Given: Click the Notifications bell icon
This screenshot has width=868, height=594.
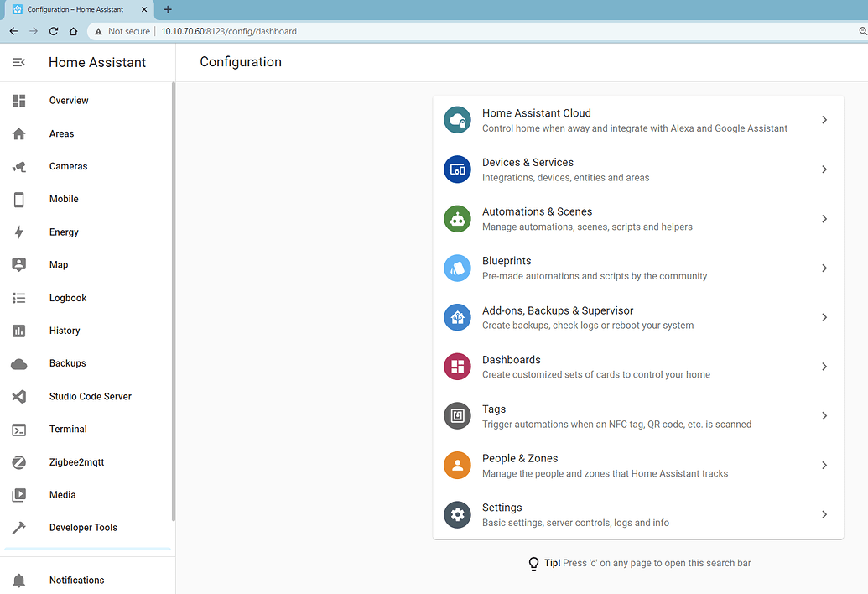Looking at the screenshot, I should point(18,581).
